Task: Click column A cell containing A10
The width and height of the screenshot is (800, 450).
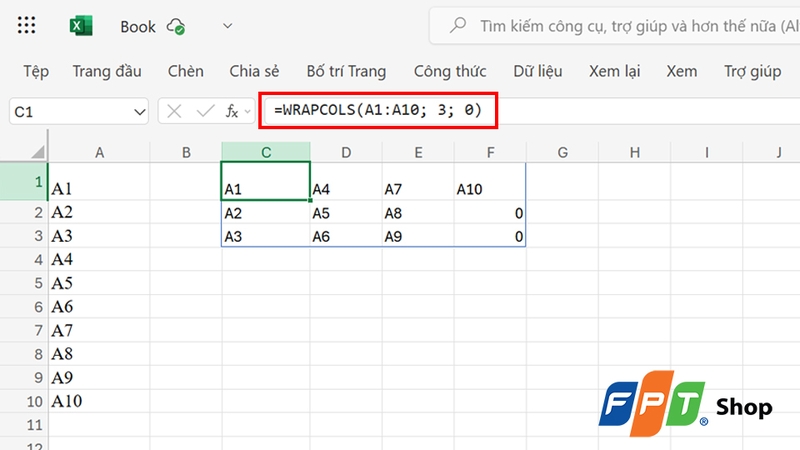Action: (x=99, y=402)
